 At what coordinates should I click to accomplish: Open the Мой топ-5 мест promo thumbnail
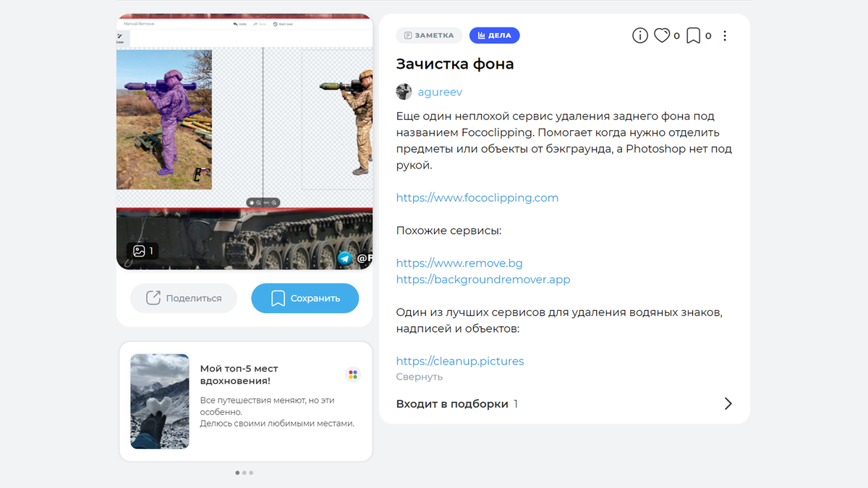[x=160, y=401]
